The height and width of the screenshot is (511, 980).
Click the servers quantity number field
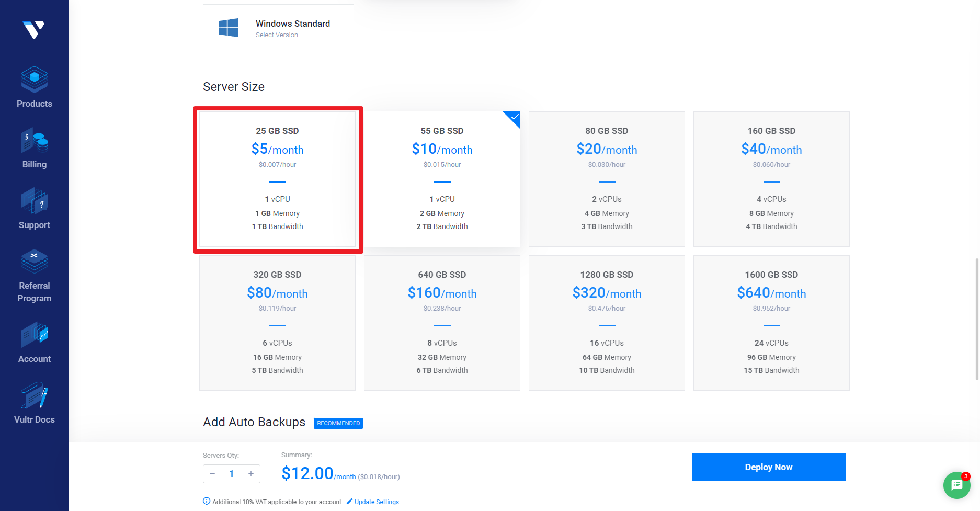tap(232, 474)
